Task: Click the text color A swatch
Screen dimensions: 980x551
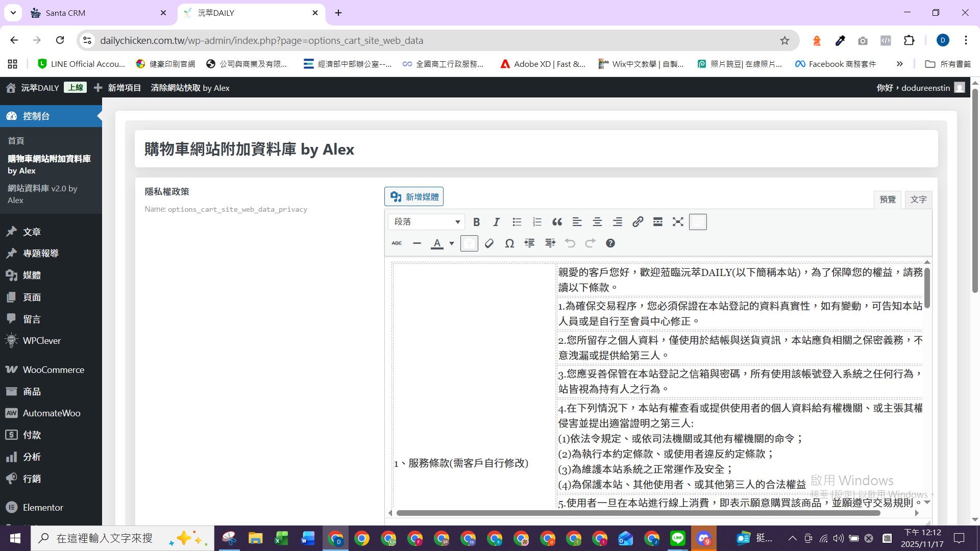Action: click(437, 243)
